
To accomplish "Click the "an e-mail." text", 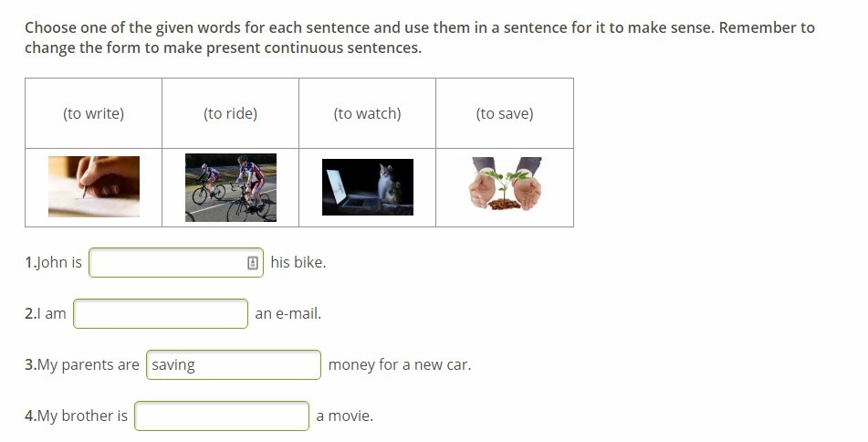I will [288, 314].
